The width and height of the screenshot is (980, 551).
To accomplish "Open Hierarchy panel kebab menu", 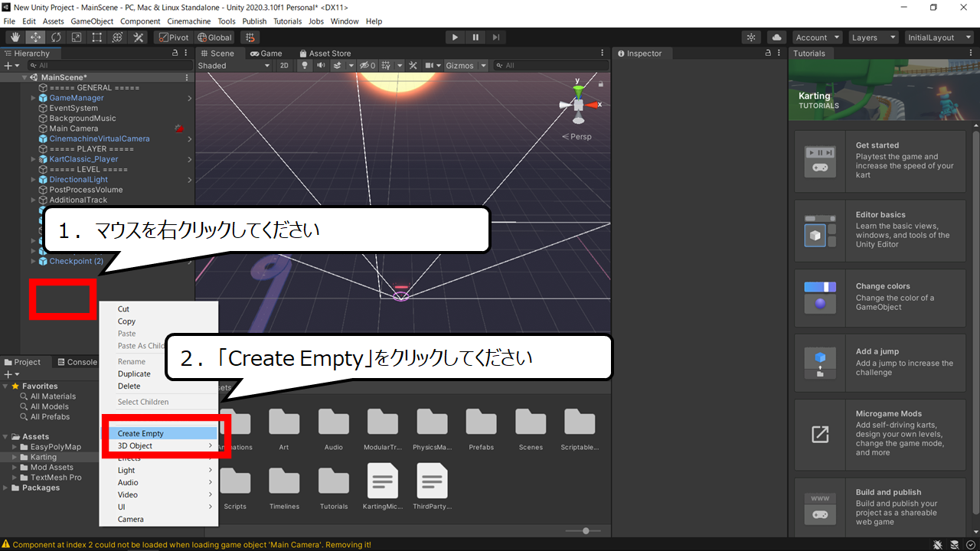I will (187, 54).
